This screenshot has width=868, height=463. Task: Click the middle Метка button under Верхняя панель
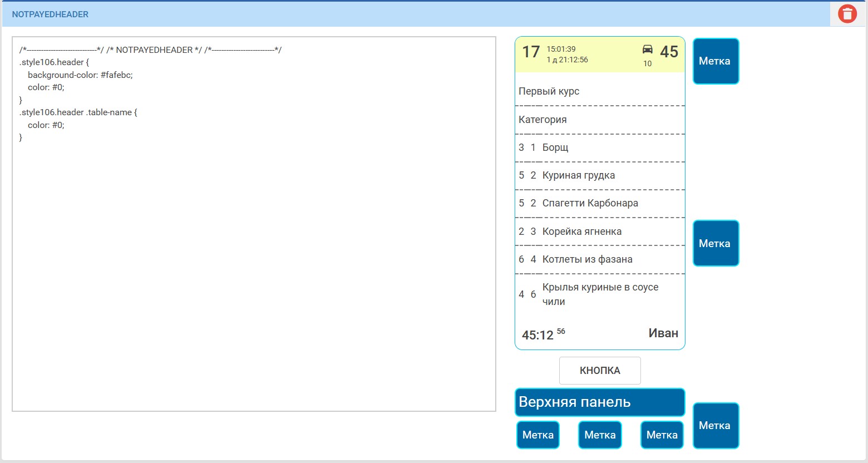tap(600, 435)
